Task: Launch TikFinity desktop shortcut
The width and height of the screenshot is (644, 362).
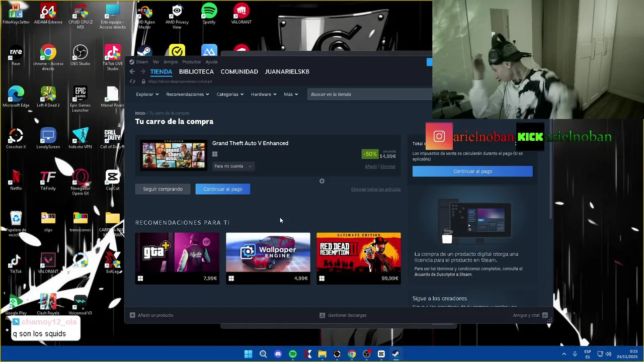Action: point(48,180)
